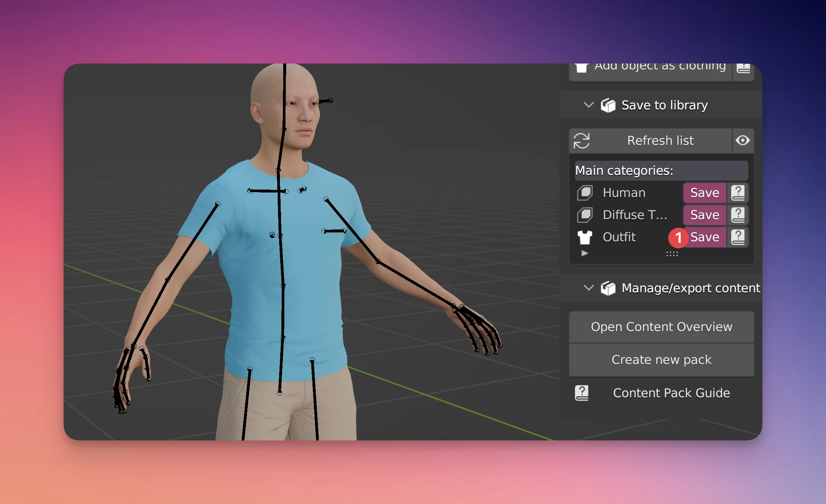Viewport: 826px width, 504px height.
Task: Collapse the Manage/export content section chevron
Action: click(588, 288)
